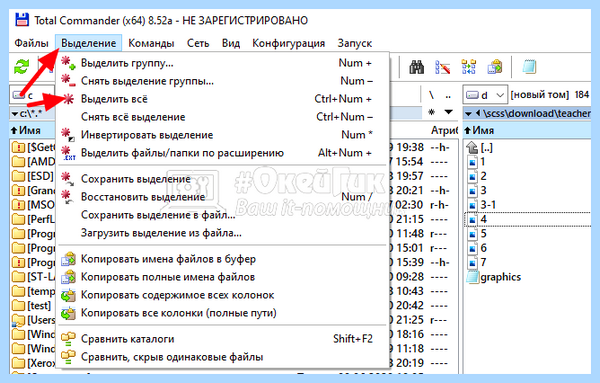Choose Копировать содержимое всех колонок
This screenshot has width=600, height=383.
[223, 295]
